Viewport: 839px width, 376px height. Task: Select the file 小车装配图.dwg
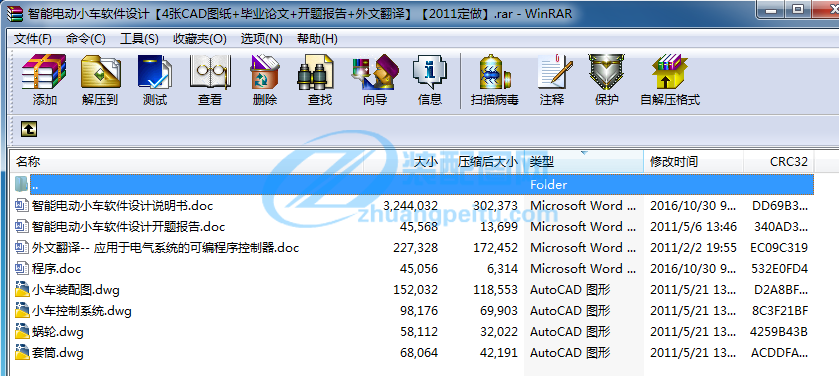75,290
